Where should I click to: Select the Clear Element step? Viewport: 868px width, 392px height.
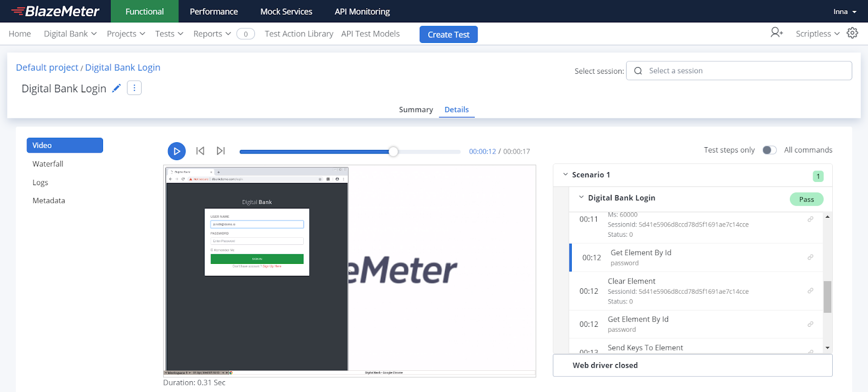pos(696,291)
